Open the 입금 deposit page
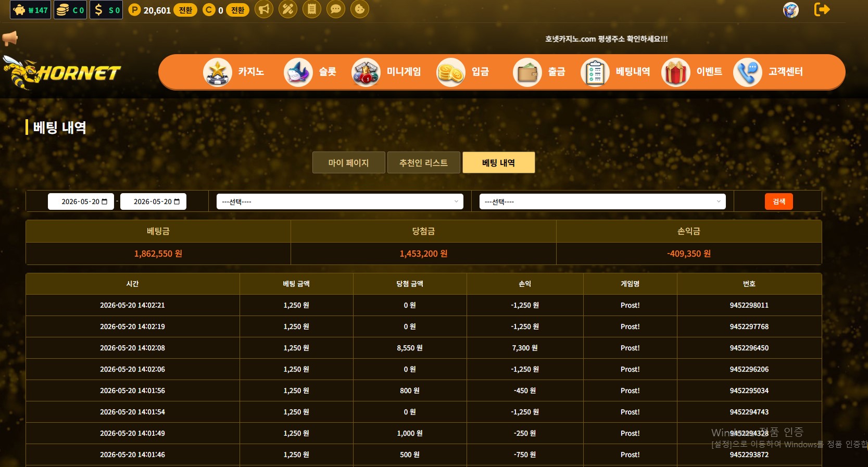868x467 pixels. (x=463, y=72)
